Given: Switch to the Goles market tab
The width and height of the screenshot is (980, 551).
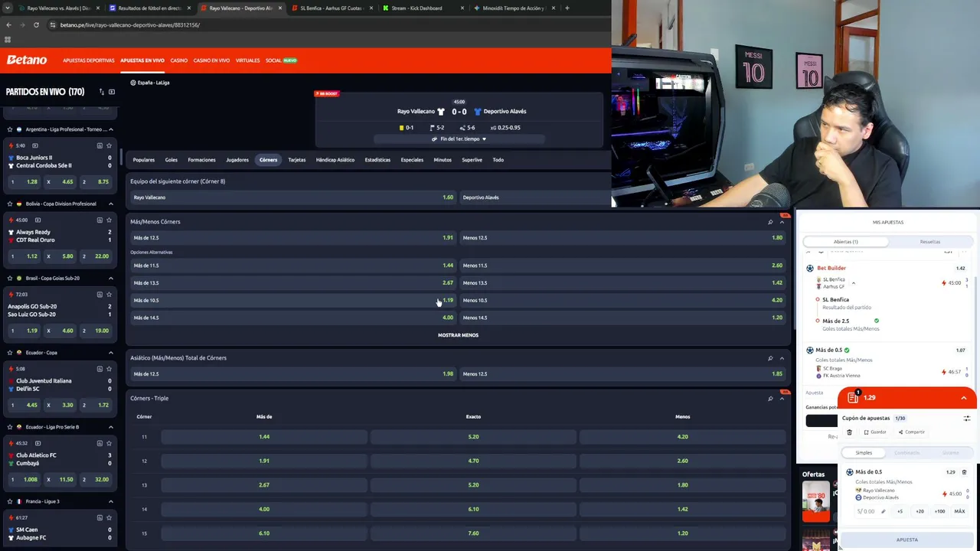Looking at the screenshot, I should [x=171, y=160].
